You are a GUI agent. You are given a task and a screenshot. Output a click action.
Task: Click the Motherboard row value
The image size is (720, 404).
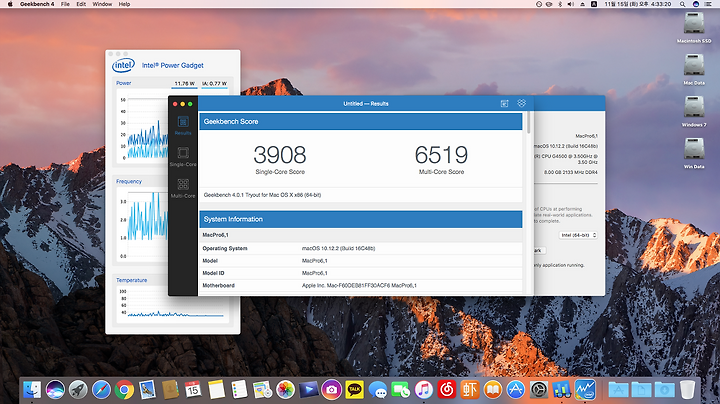pos(359,286)
